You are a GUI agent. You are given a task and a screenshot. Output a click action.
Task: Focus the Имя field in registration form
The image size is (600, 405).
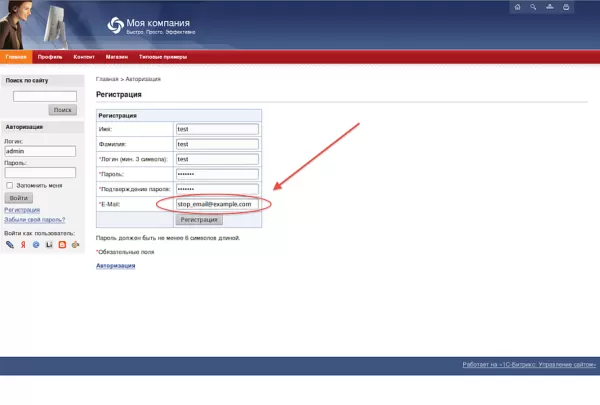[217, 129]
